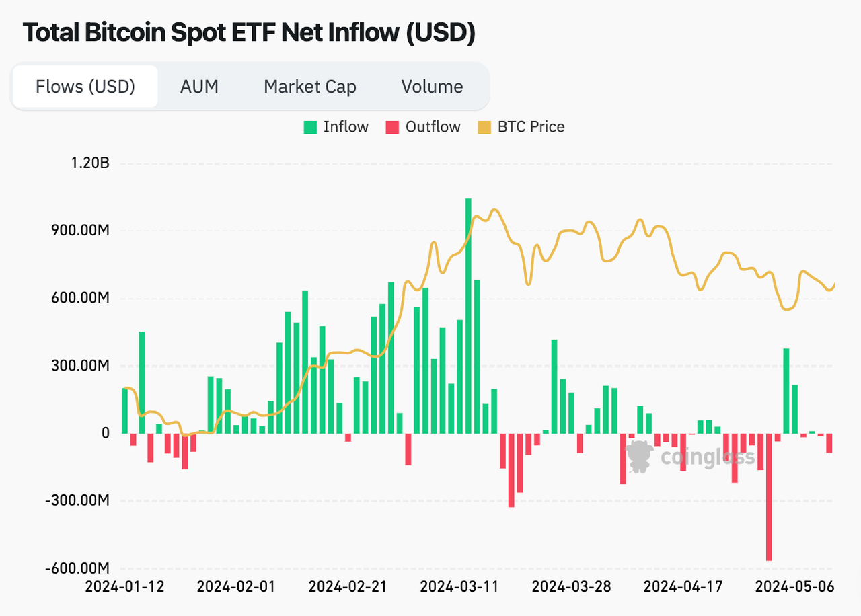Open the AUM tab
The width and height of the screenshot is (861, 616).
pyautogui.click(x=199, y=87)
